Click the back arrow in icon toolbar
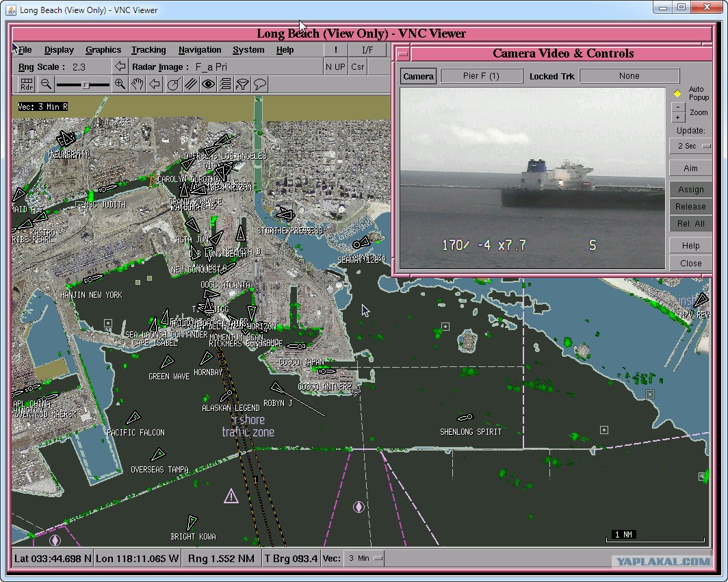Viewport: 728px width, 582px height. click(x=155, y=84)
